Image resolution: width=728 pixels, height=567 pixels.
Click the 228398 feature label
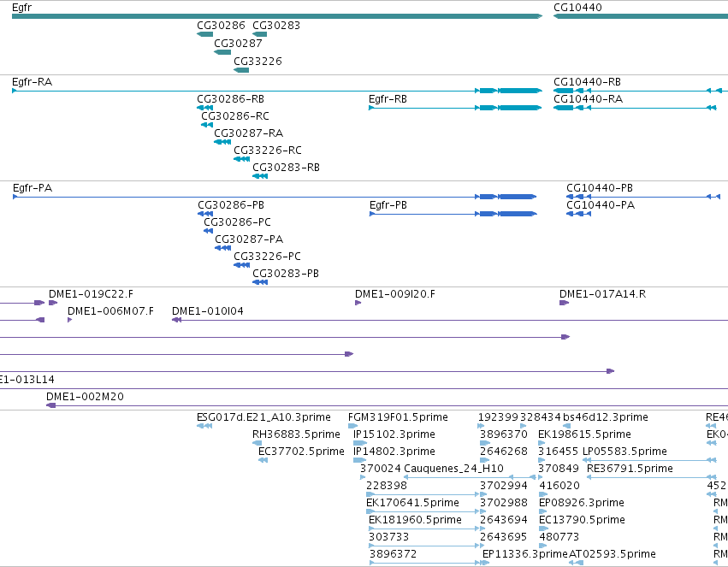pos(387,487)
